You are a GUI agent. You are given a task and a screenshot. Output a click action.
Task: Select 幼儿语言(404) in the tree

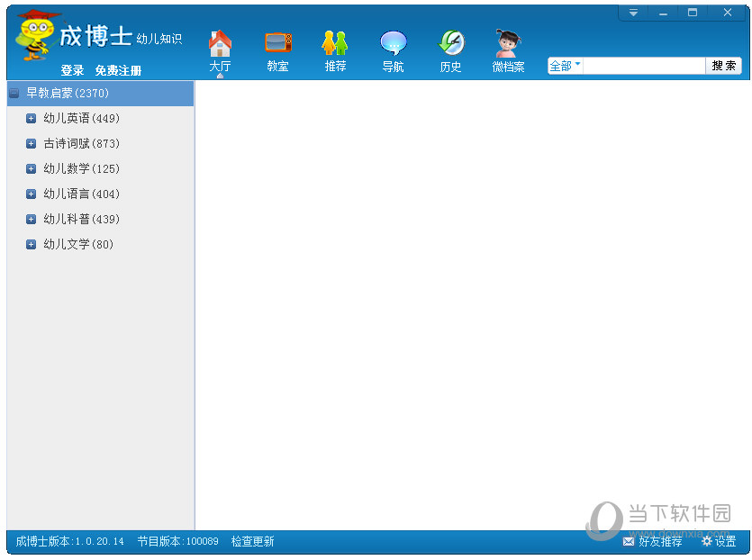point(82,194)
